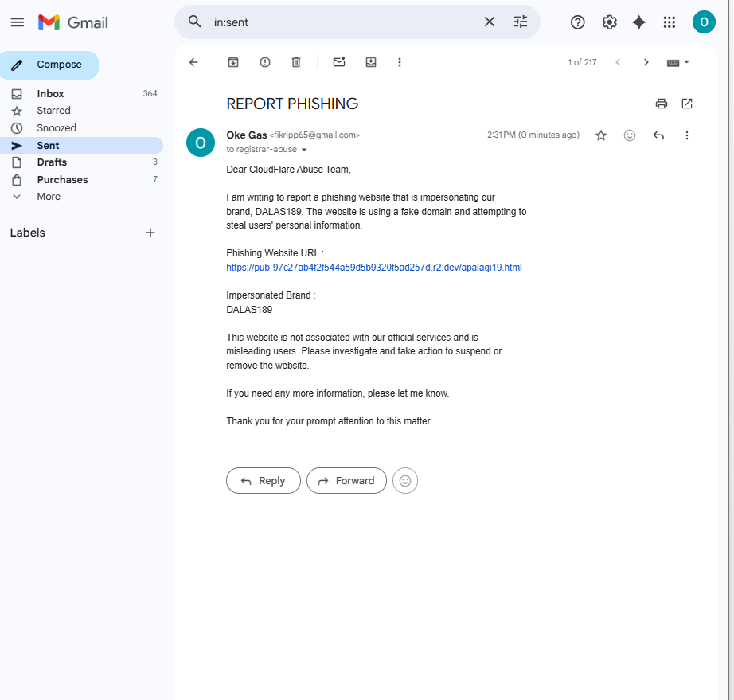This screenshot has width=734, height=700.
Task: Archive this email
Action: (233, 62)
